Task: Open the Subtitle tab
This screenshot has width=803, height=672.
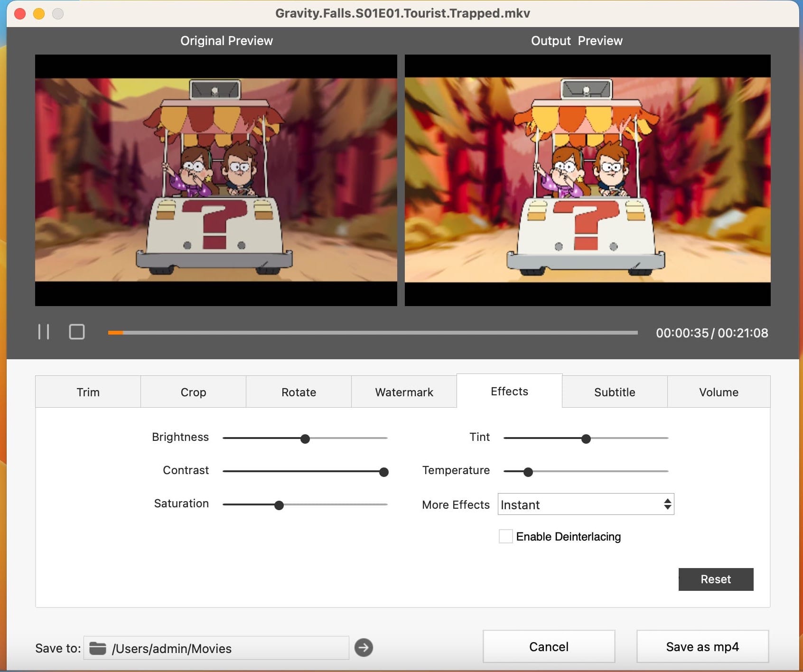Action: tap(615, 392)
